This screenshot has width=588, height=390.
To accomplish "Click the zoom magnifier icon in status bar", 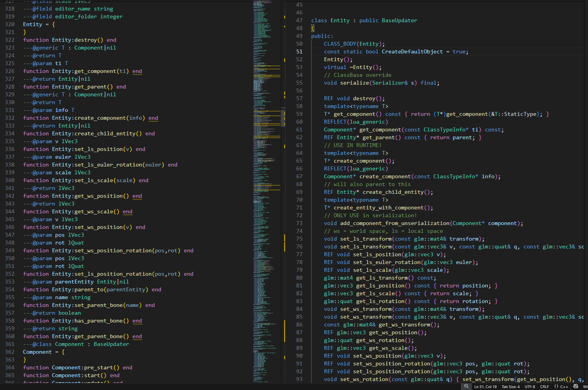I will coord(466,386).
